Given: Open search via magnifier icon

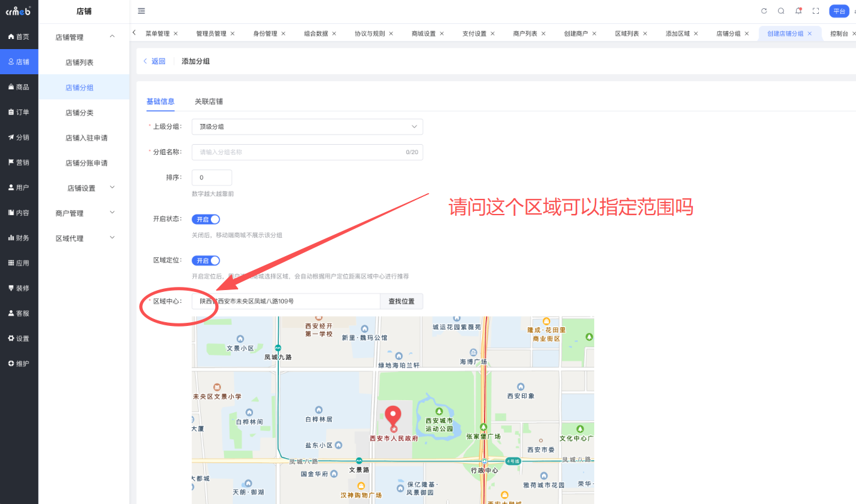Looking at the screenshot, I should 781,11.
